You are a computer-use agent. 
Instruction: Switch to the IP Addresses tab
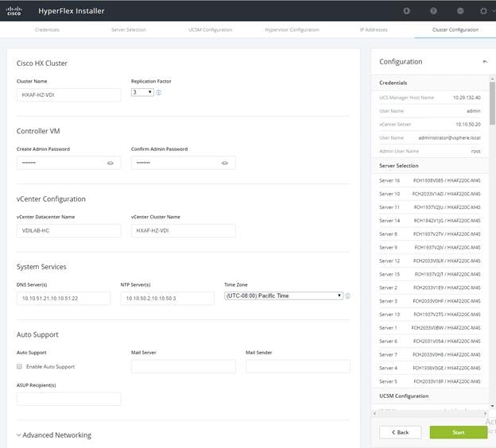click(374, 29)
